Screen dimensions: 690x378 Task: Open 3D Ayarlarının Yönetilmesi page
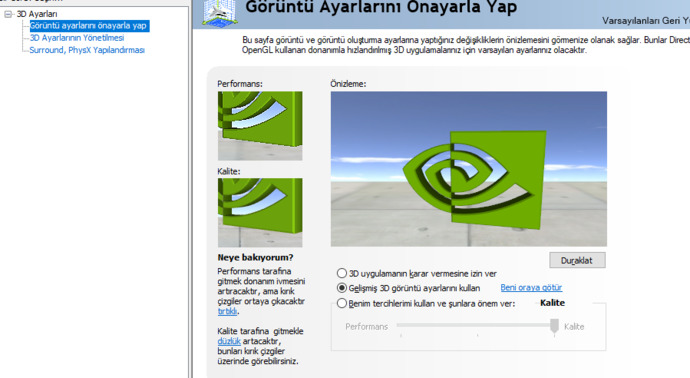[77, 38]
